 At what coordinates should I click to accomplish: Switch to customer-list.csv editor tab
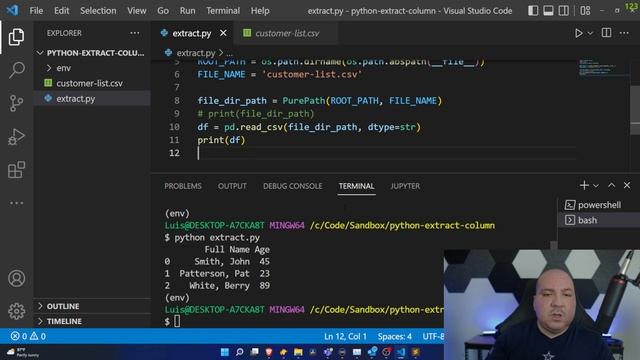(286, 33)
